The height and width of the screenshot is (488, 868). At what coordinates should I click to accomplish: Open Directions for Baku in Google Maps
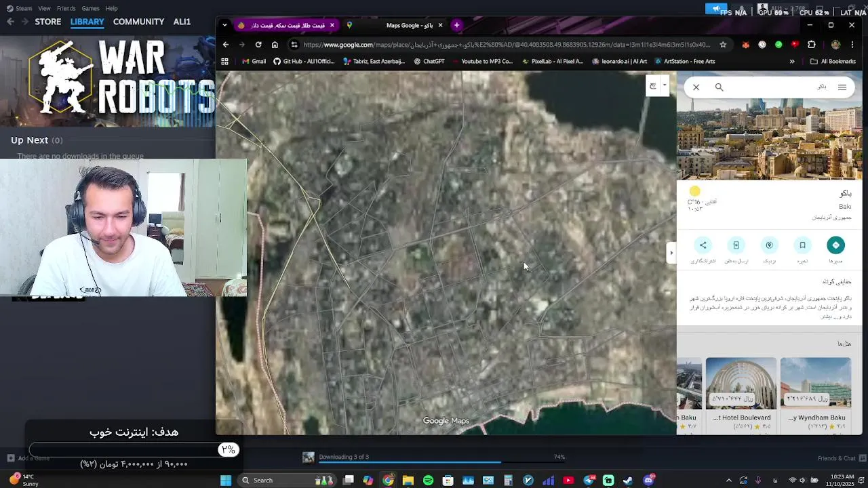835,245
